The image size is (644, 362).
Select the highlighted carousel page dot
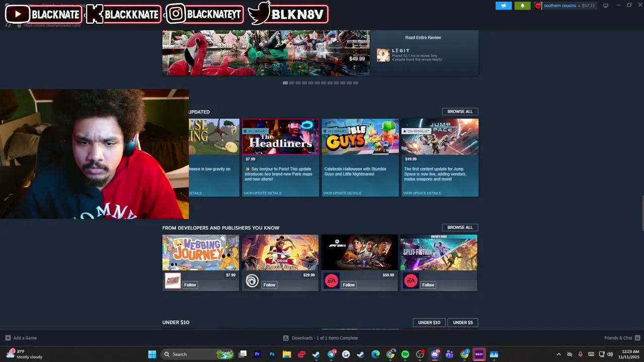click(x=285, y=82)
